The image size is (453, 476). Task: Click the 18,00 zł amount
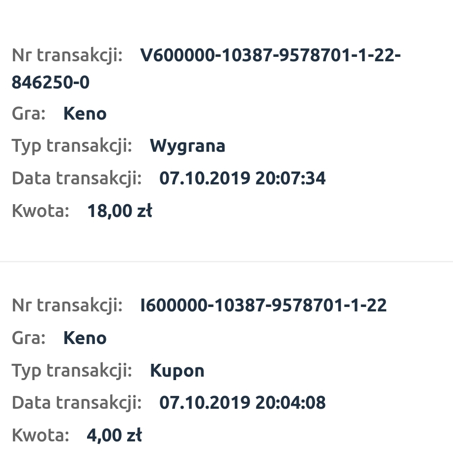pos(120,211)
